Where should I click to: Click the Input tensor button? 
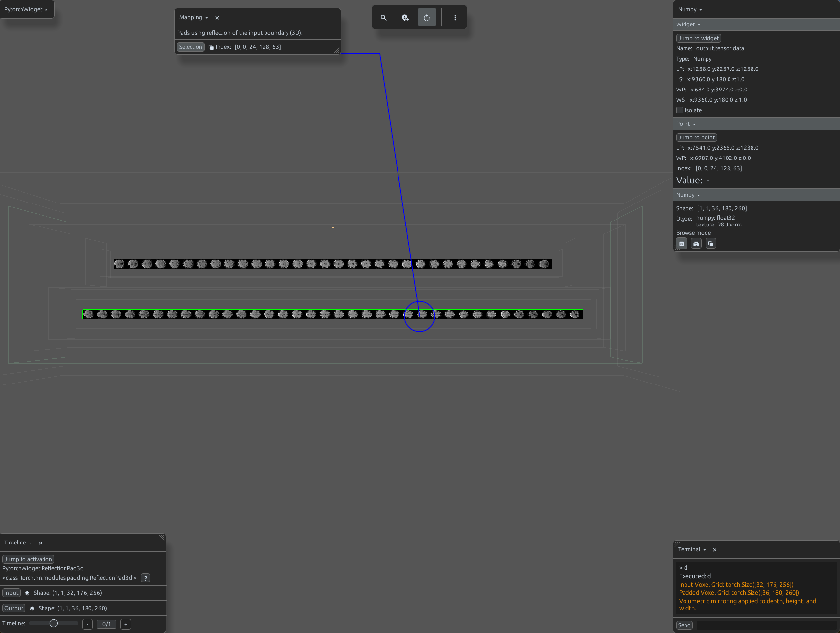11,593
